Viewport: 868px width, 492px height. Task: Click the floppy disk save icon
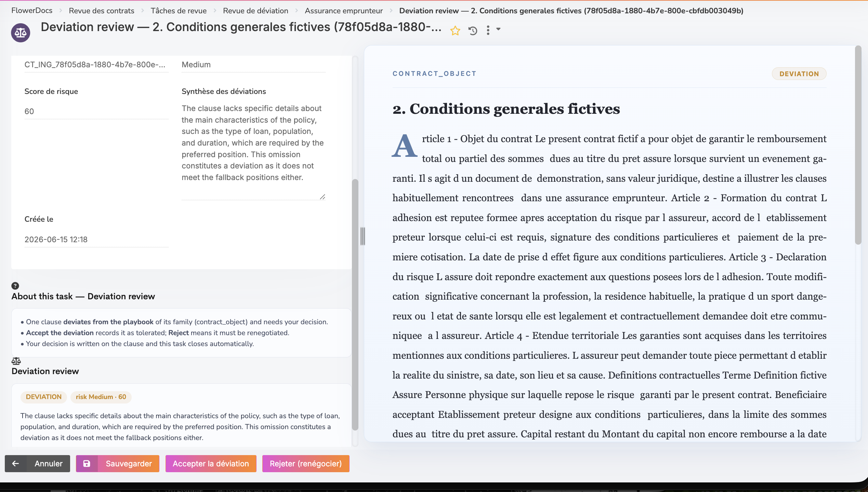(87, 464)
